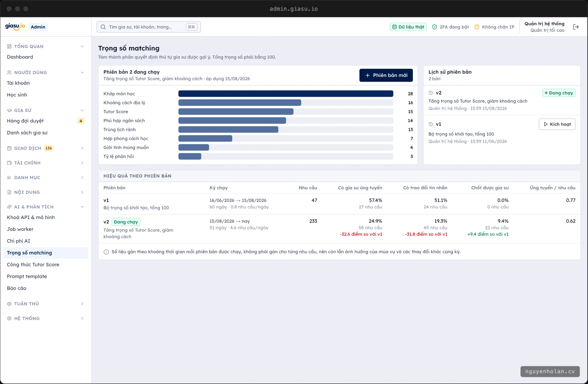Expand the NỘI DUNG section chevron
This screenshot has width=588, height=384.
click(82, 192)
